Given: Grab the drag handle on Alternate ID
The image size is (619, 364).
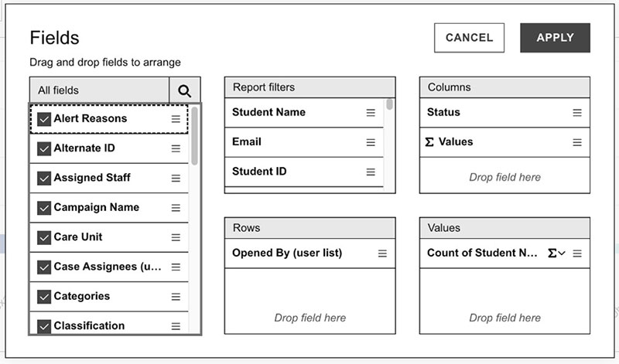Looking at the screenshot, I should [176, 148].
